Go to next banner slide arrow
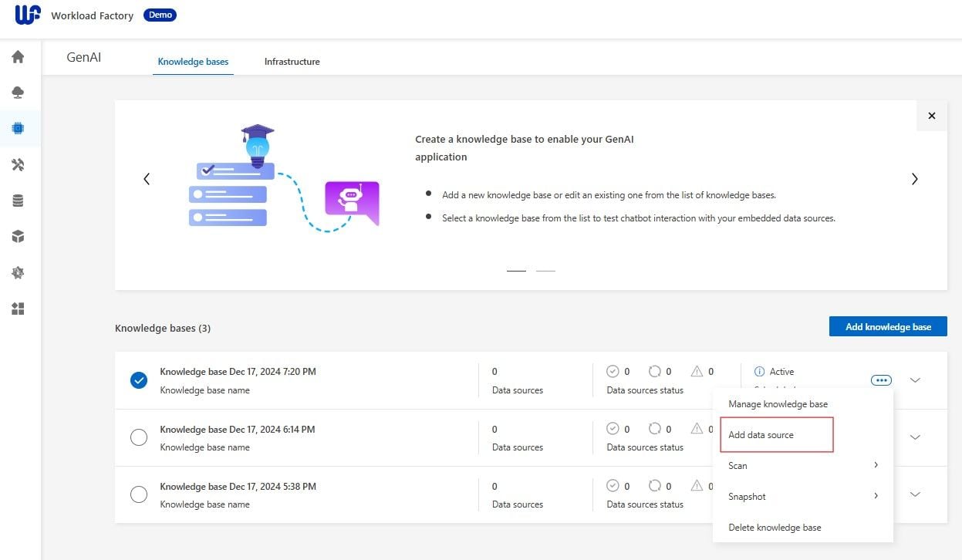The width and height of the screenshot is (962, 560). 915,179
